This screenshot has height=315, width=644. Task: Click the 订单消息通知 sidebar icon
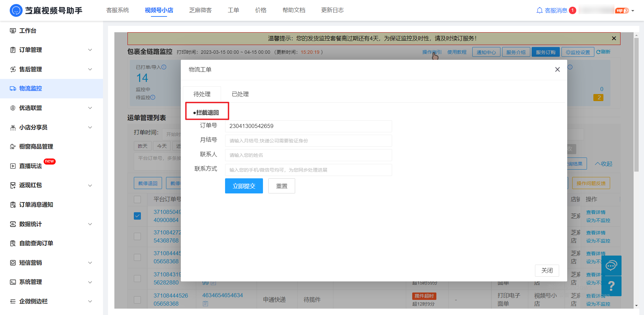point(13,205)
